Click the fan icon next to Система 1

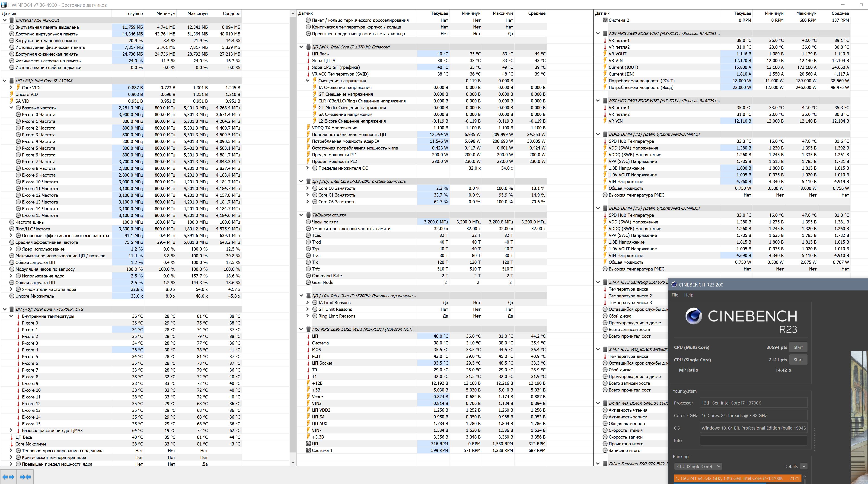(x=308, y=451)
